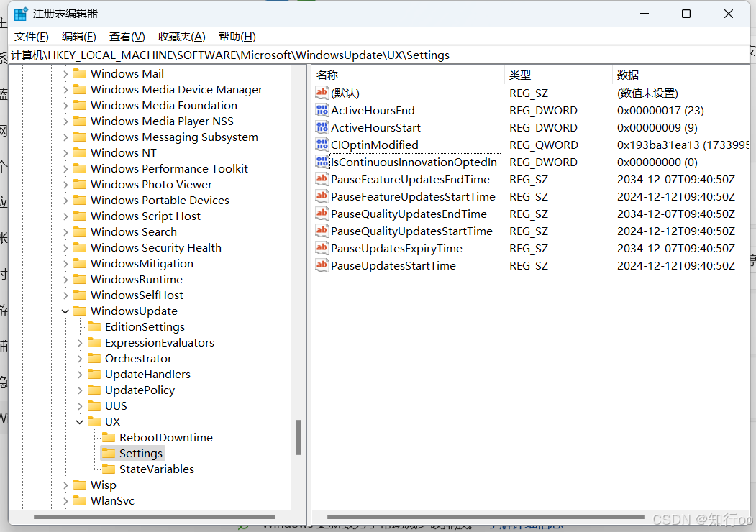Screen dimensions: 756x532
Task: Select the WindowsMitigation key
Action: coord(142,264)
